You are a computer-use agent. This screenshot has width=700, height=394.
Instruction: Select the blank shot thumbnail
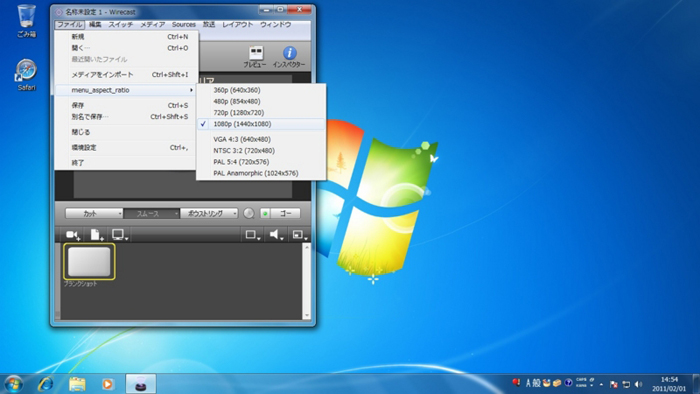tap(89, 262)
